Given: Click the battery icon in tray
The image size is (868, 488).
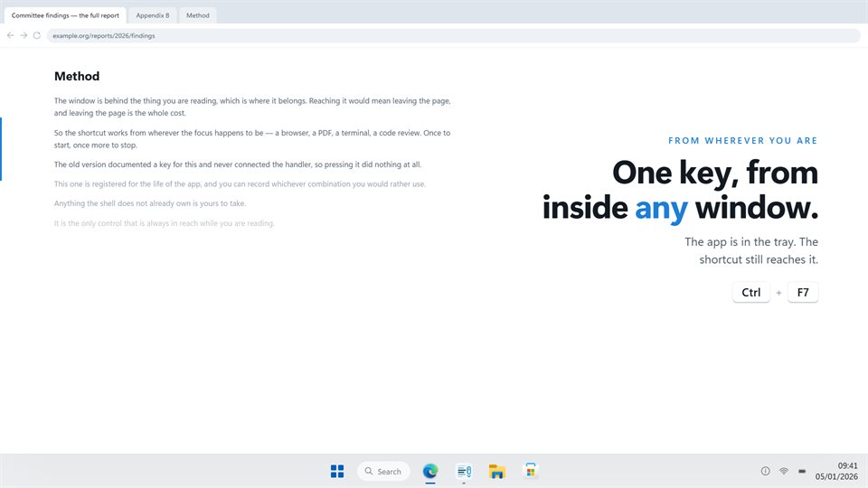Looking at the screenshot, I should pyautogui.click(x=802, y=471).
